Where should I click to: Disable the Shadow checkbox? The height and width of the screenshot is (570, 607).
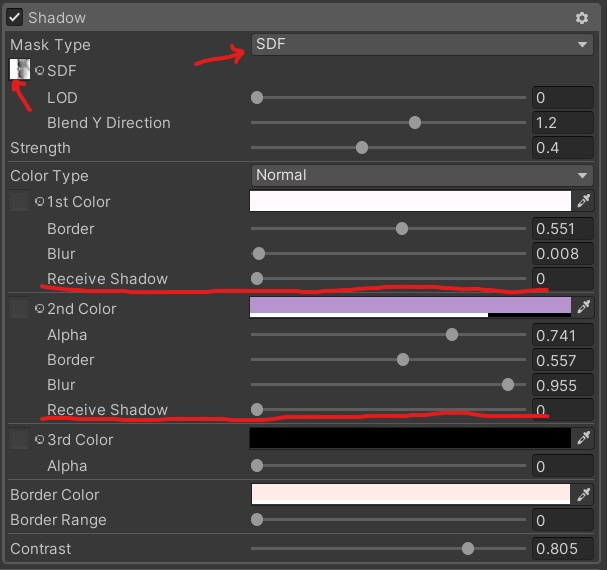coord(15,18)
